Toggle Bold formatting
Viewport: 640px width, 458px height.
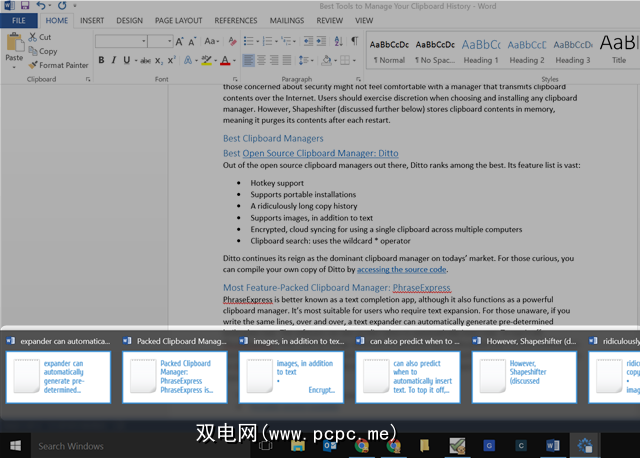click(101, 60)
